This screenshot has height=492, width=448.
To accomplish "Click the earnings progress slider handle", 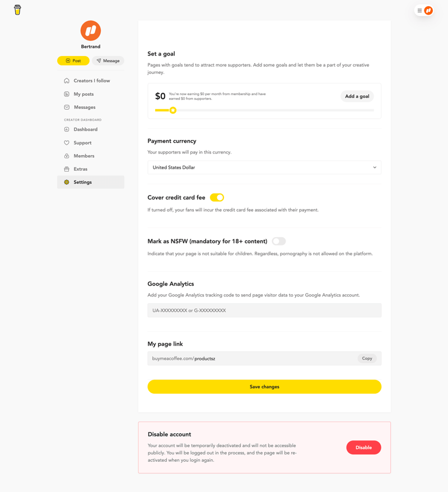I will (172, 110).
